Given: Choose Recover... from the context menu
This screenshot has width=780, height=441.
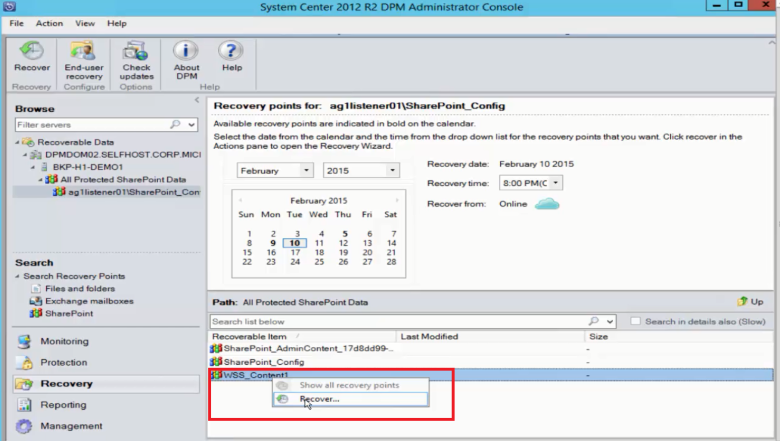Looking at the screenshot, I should point(350,399).
